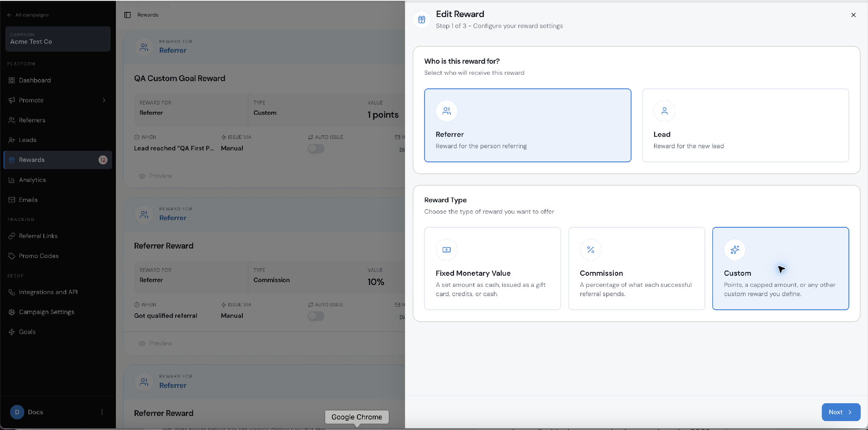Open Referrers in the sidebar
The width and height of the screenshot is (868, 430).
point(58,120)
